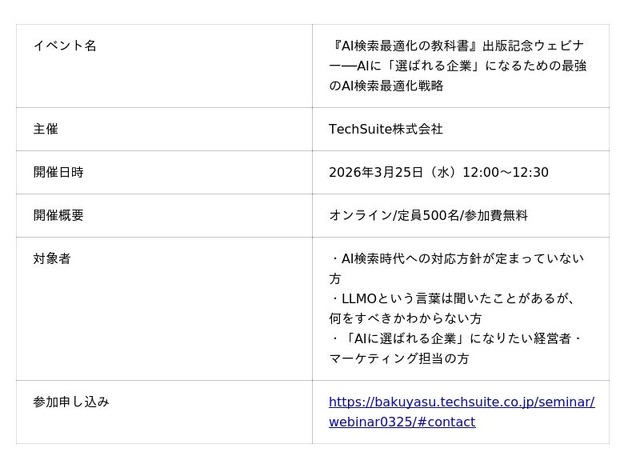Click the "主催" row label
The image size is (640, 468).
point(46,129)
